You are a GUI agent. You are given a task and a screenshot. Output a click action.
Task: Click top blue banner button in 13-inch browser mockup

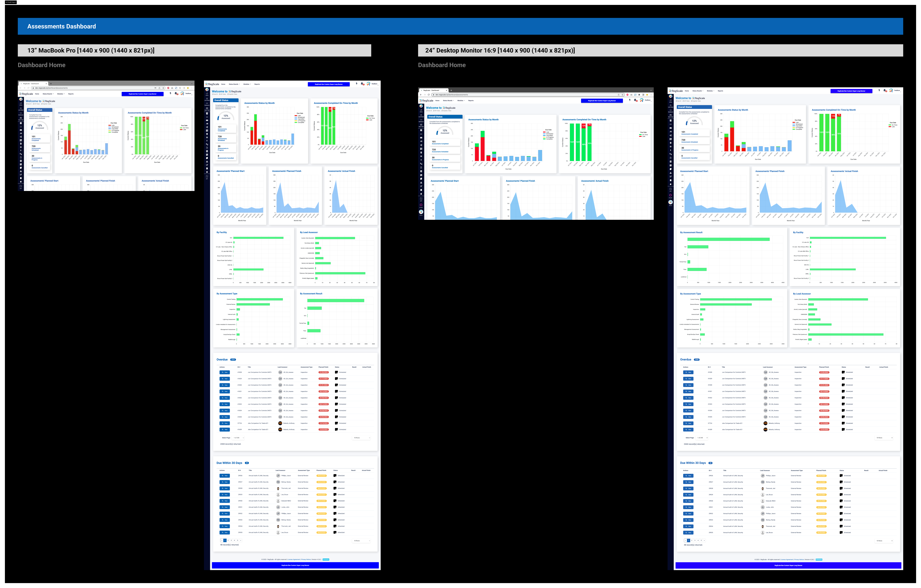[143, 94]
